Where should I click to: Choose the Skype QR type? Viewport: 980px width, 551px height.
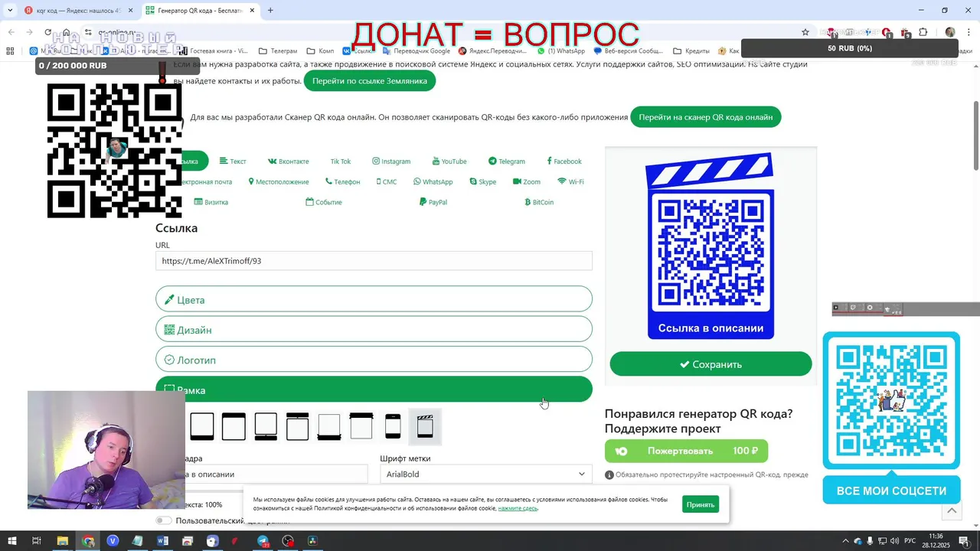click(483, 182)
